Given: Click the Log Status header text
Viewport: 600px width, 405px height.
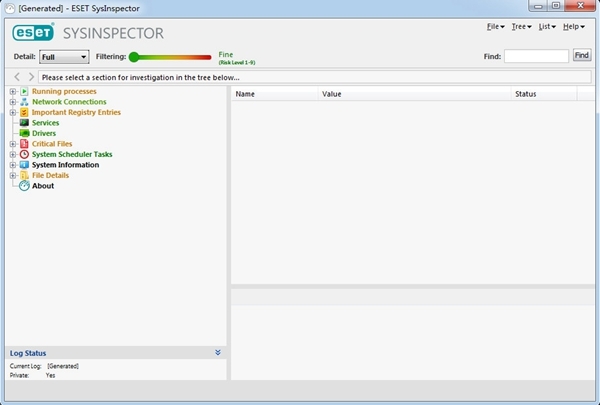Looking at the screenshot, I should coord(28,353).
